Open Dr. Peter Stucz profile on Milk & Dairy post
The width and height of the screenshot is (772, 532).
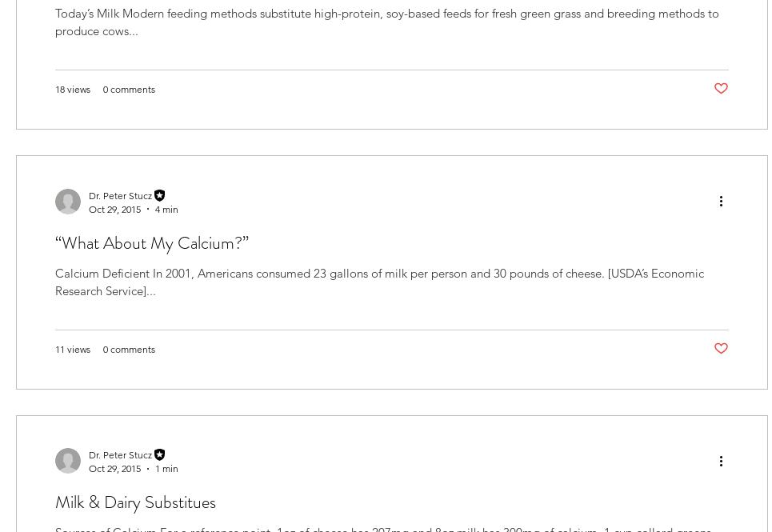click(120, 454)
